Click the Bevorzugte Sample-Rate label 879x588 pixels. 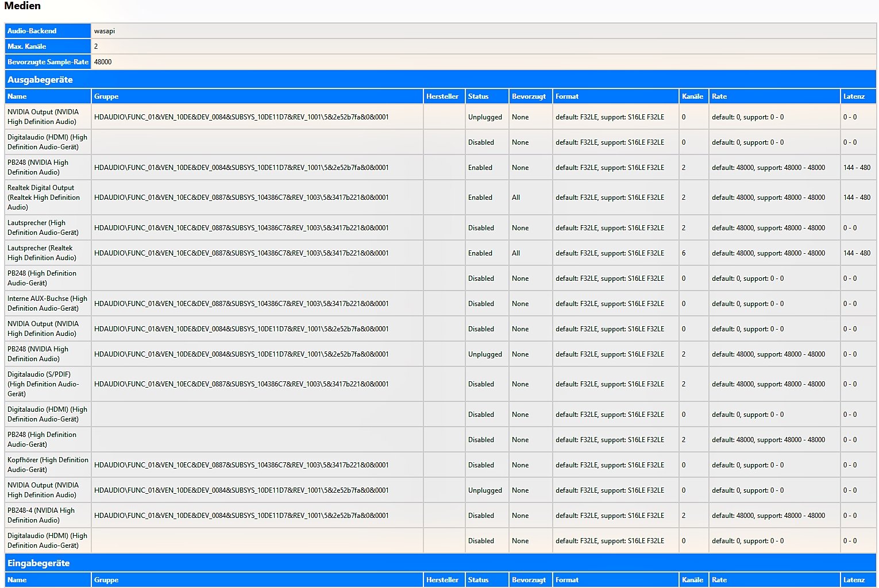[48, 62]
